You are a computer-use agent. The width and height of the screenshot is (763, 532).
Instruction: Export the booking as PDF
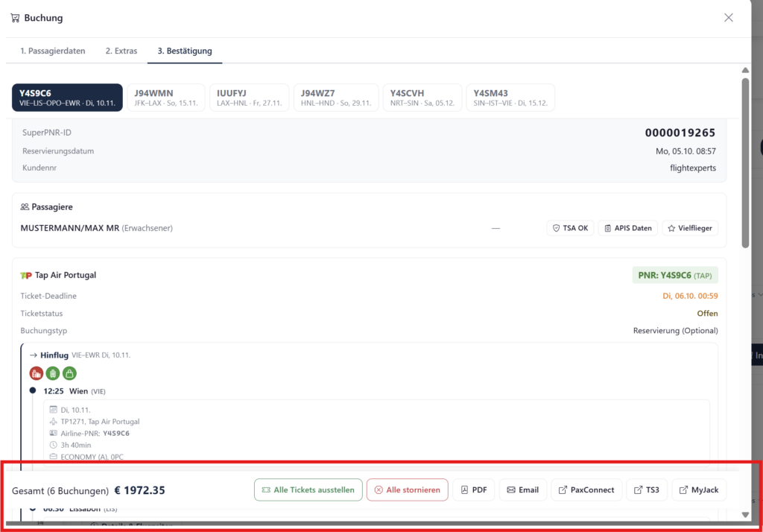pos(473,490)
